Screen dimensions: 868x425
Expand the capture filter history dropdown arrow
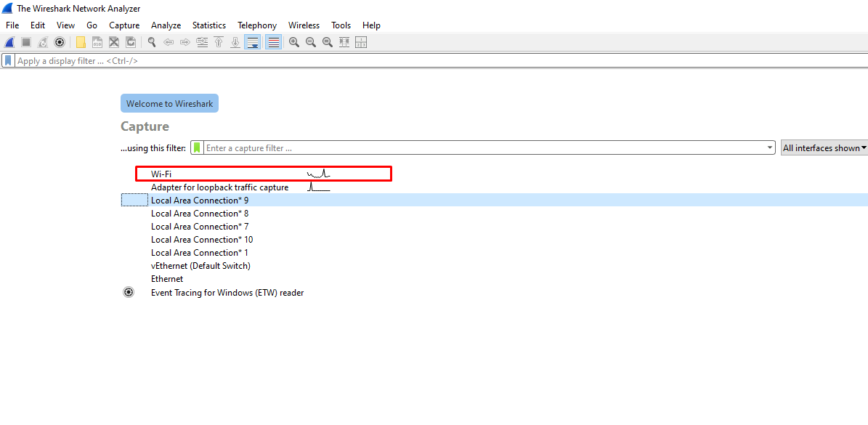point(770,147)
